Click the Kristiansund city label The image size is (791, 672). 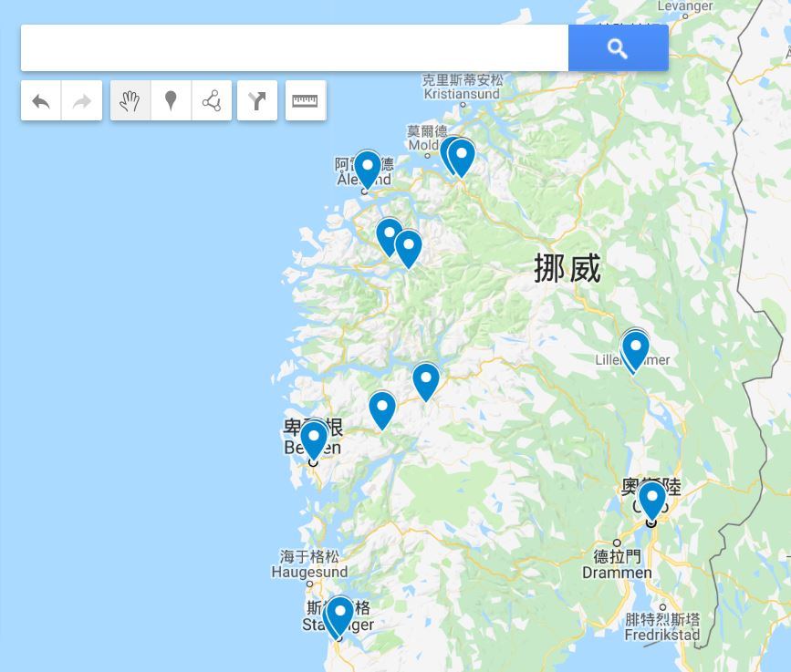tap(462, 94)
